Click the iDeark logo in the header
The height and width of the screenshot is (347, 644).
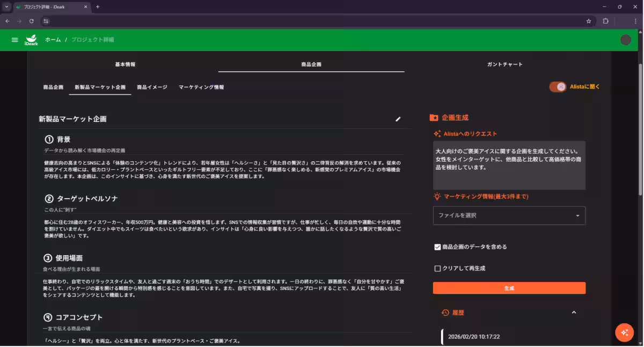point(31,39)
